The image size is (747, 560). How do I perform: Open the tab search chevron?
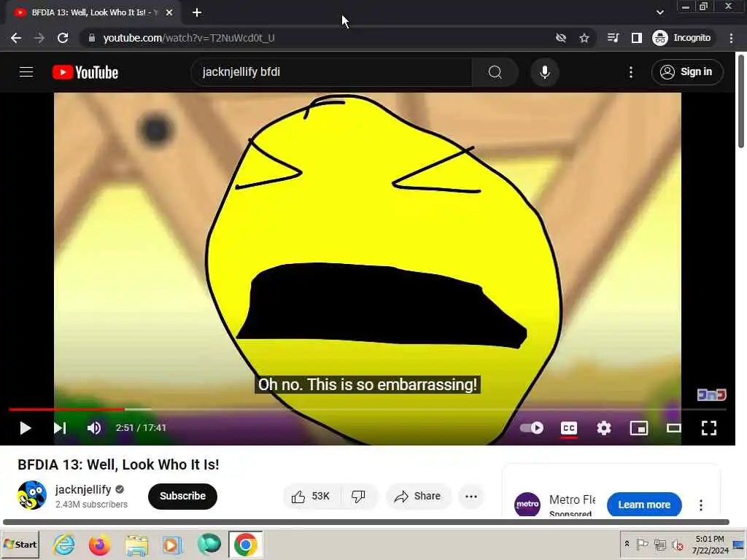[659, 12]
